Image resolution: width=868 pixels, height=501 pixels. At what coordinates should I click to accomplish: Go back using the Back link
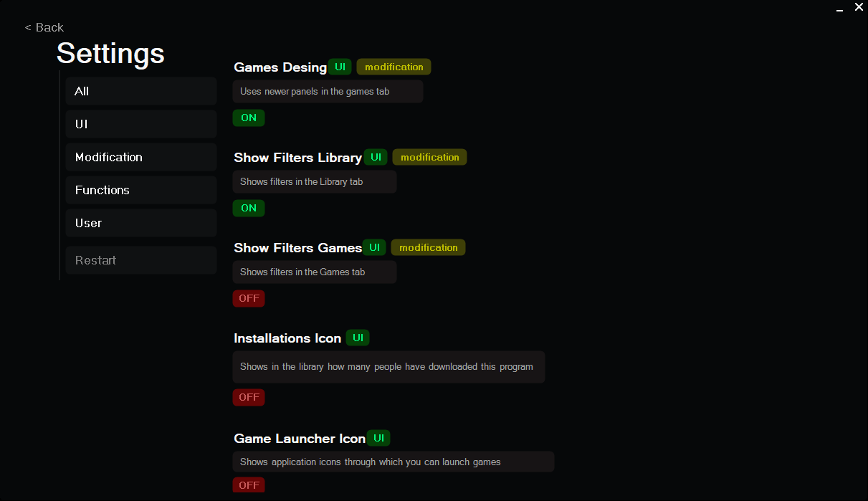click(44, 27)
